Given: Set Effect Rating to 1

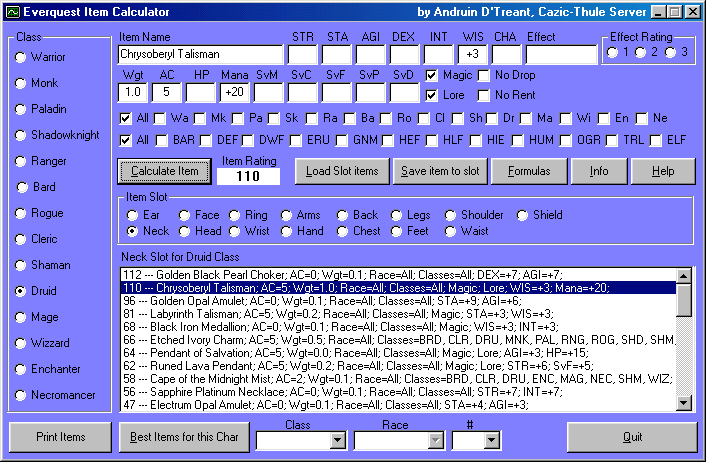Looking at the screenshot, I should point(612,52).
